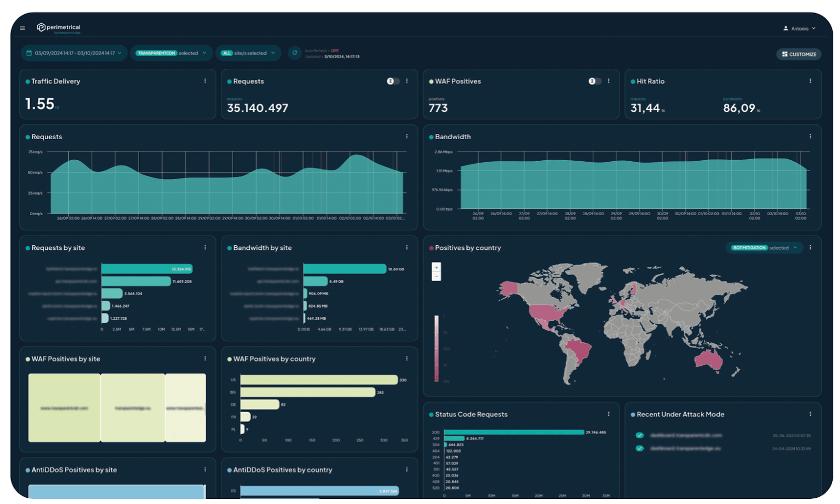Viewport: 840px width, 504px height.
Task: Open the Status Code Requests options menu
Action: (x=608, y=414)
